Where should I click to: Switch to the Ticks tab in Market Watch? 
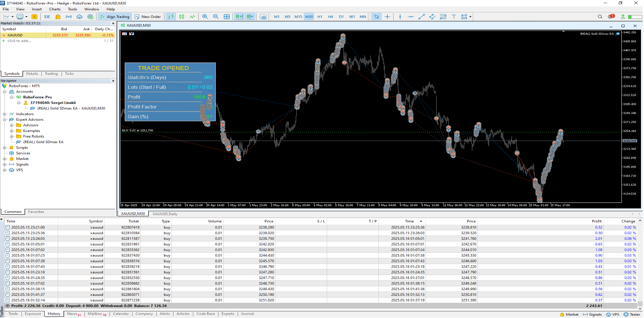tap(69, 74)
